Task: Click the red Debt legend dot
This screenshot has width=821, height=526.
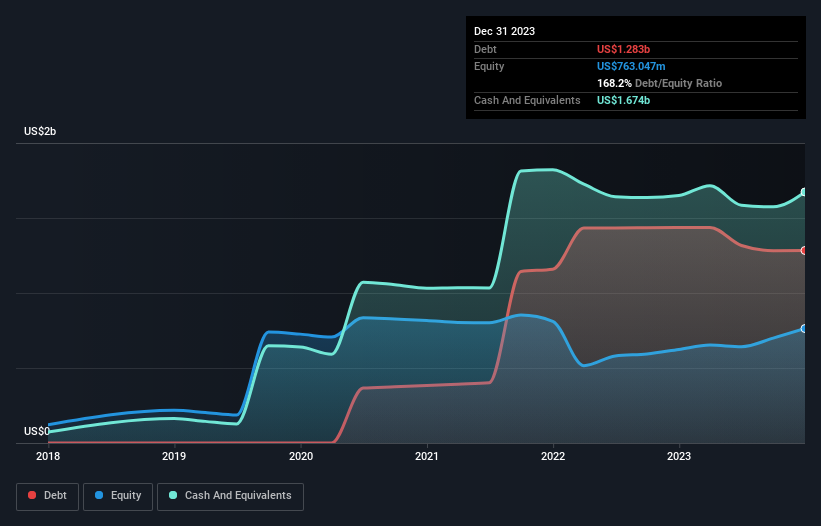Action: pos(32,495)
